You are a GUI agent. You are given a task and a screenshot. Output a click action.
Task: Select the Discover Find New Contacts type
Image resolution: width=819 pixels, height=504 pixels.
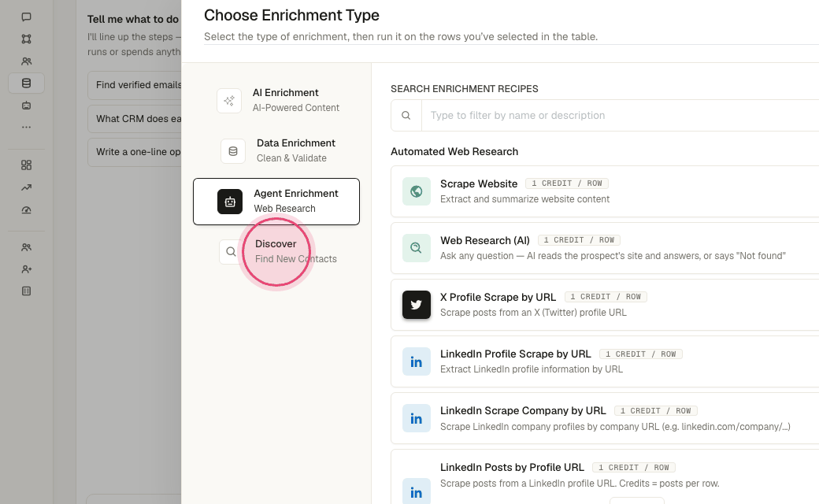coord(276,252)
